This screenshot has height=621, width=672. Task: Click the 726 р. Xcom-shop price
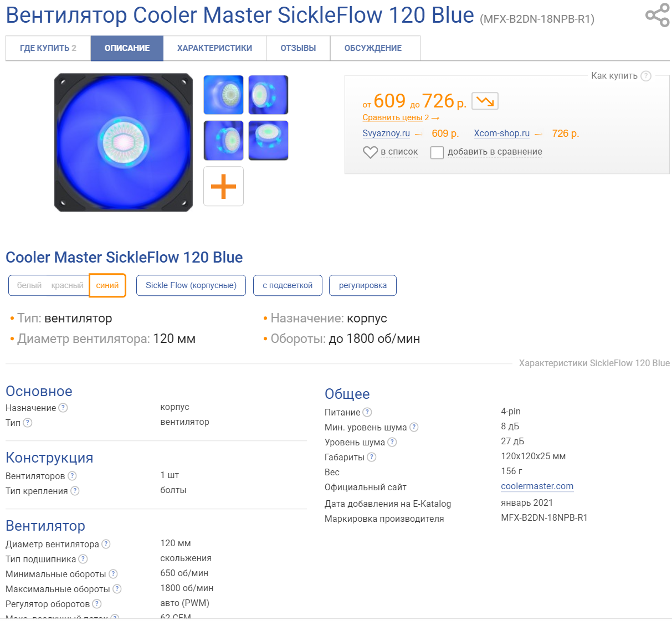[565, 134]
